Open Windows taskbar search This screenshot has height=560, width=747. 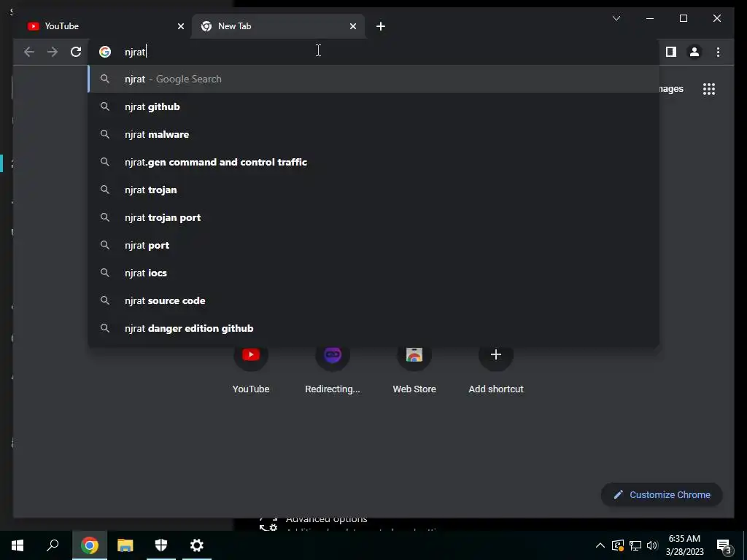coord(53,545)
